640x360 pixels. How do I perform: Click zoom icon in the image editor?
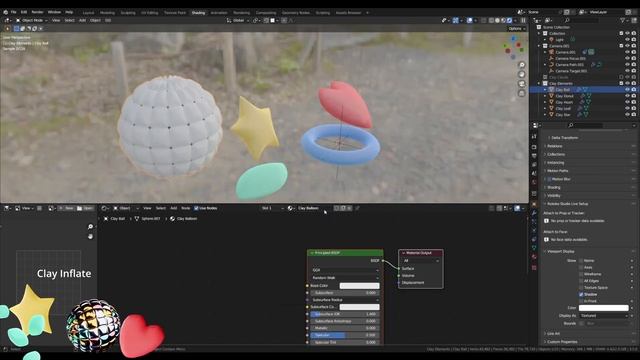click(x=90, y=227)
